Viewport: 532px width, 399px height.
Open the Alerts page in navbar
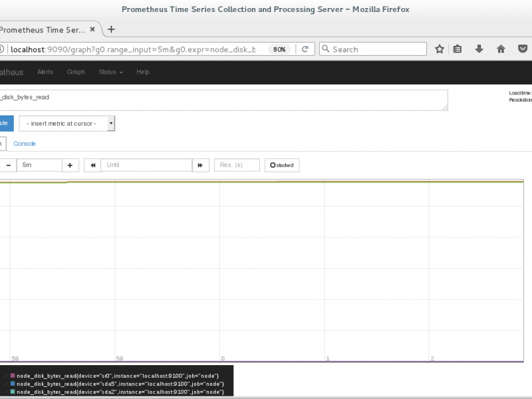[45, 72]
